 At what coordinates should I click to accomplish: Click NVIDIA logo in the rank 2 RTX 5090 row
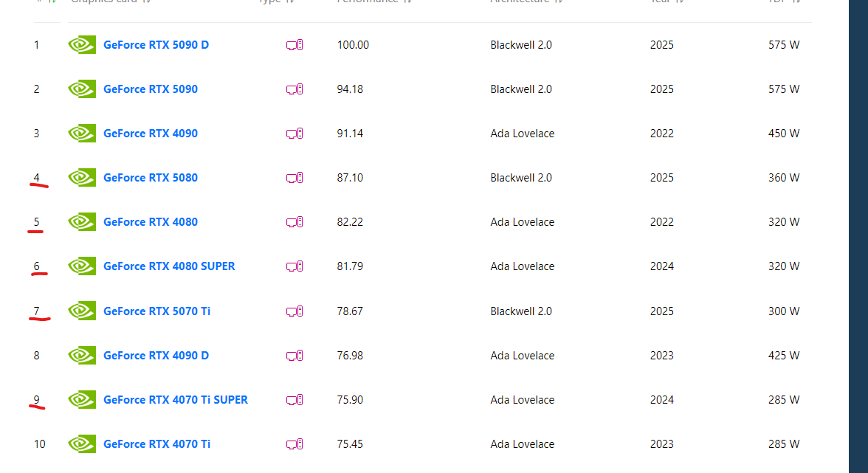pos(82,89)
